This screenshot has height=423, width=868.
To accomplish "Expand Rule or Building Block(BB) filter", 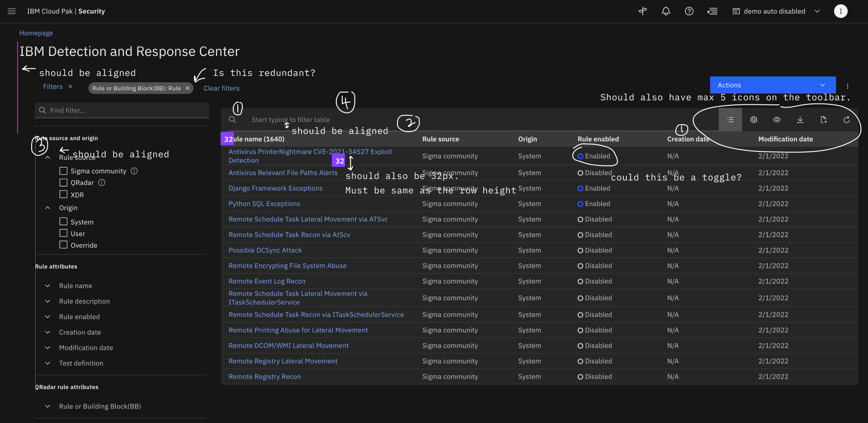I will 47,406.
